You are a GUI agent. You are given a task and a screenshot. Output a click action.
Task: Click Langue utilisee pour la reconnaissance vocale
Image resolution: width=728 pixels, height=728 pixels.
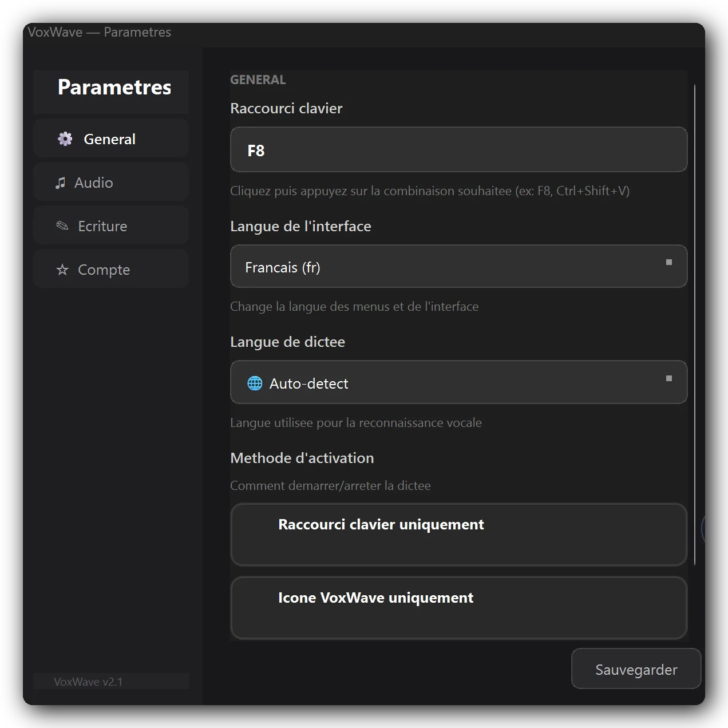click(356, 422)
